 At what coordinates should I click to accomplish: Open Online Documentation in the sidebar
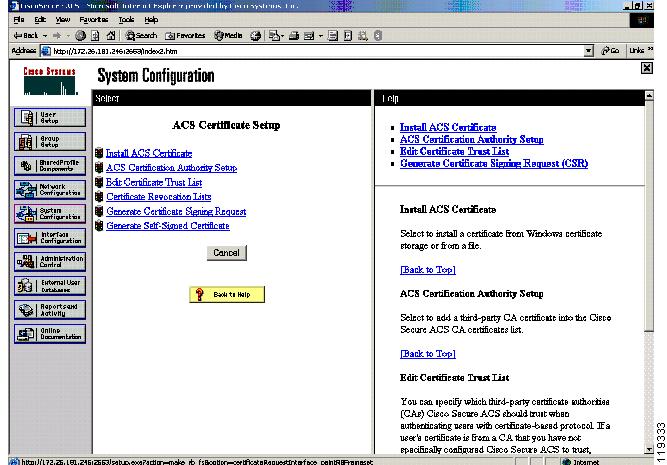pyautogui.click(x=50, y=334)
